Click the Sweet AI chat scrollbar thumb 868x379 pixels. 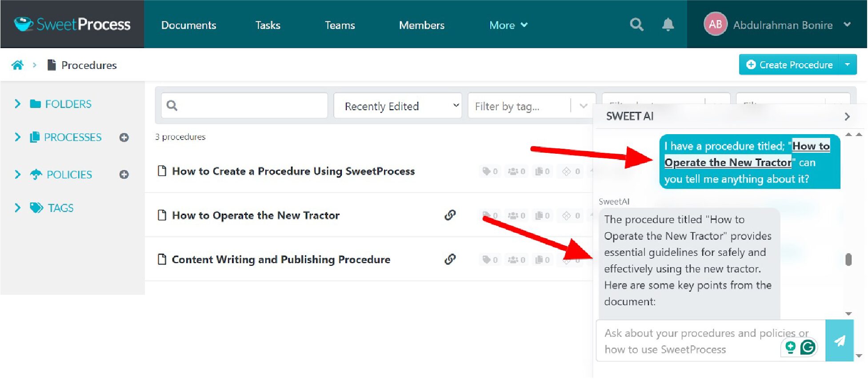(848, 259)
